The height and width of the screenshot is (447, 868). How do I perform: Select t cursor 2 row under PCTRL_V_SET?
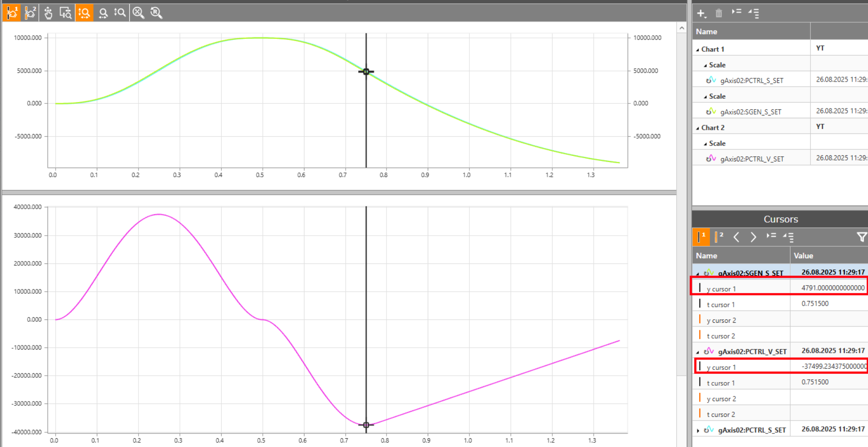tap(780, 414)
